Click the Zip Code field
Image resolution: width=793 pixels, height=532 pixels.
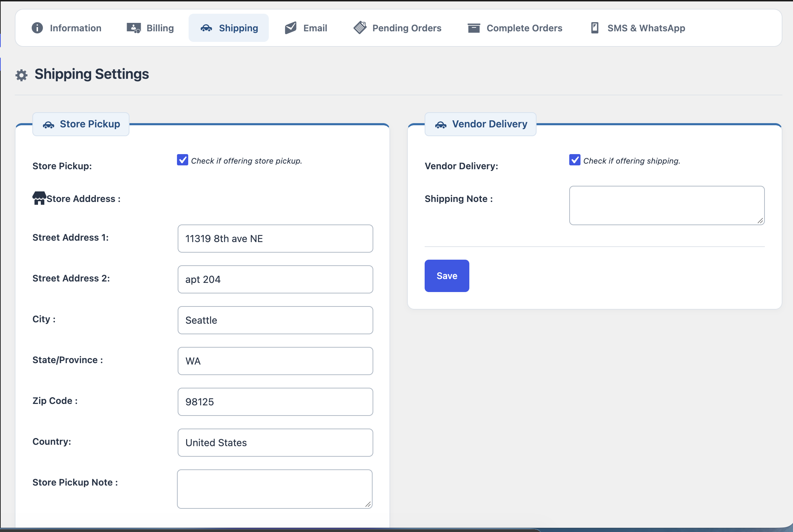275,402
